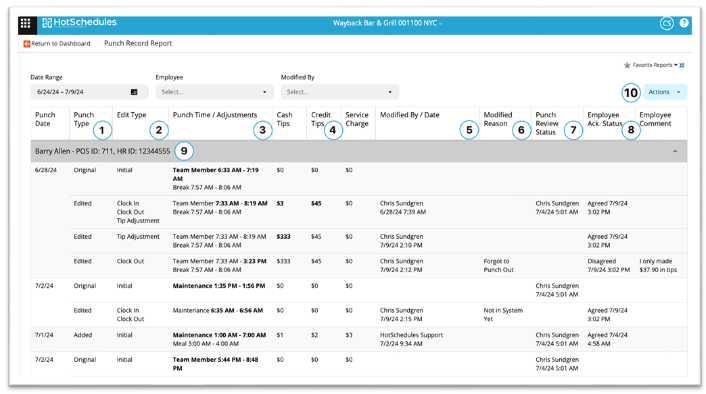
Task: Click the Punch Review Status column header
Action: [x=547, y=123]
